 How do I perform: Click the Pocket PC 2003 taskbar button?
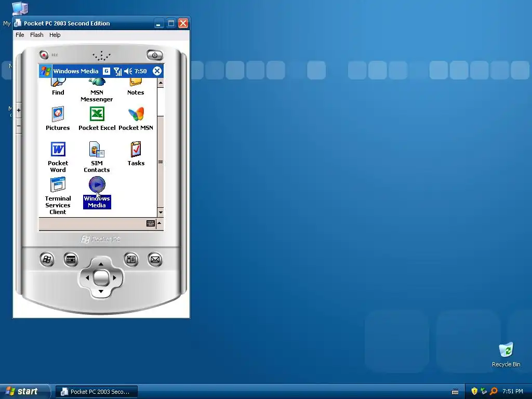[96, 392]
